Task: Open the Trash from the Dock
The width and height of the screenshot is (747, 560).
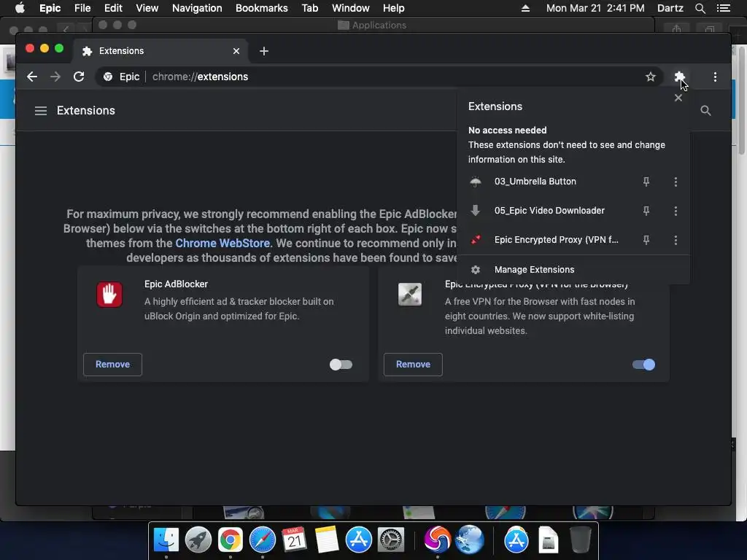Action: pos(580,540)
